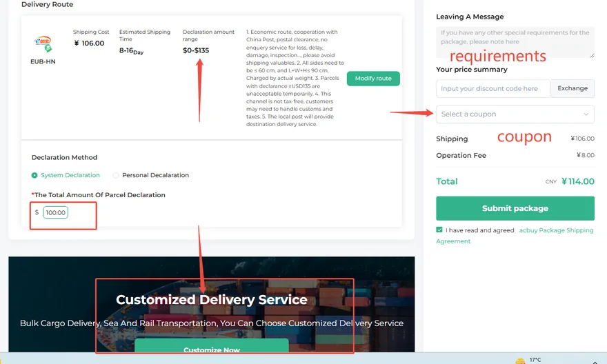The width and height of the screenshot is (607, 364).
Task: Click the Customize Now button
Action: click(211, 347)
